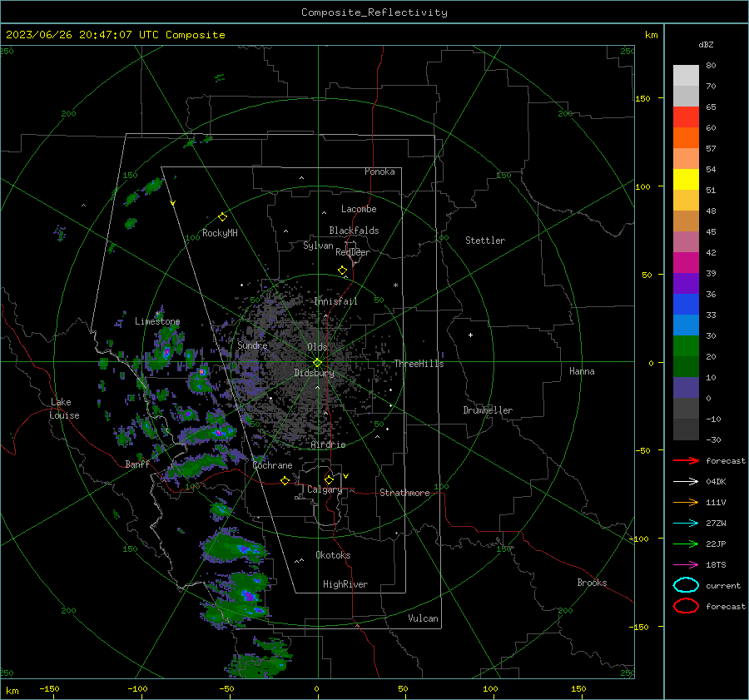Screen dimensions: 749x700
Task: Click the Strathmore label
Action: pos(404,493)
